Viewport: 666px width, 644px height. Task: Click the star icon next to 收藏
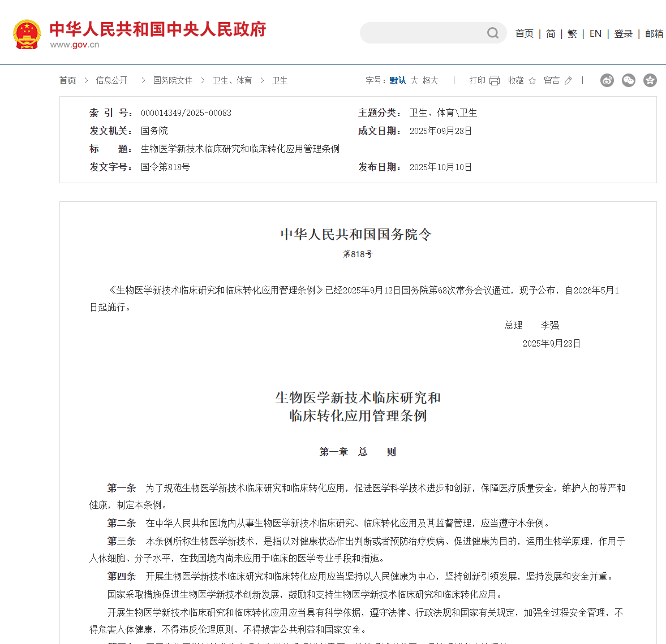coord(532,81)
